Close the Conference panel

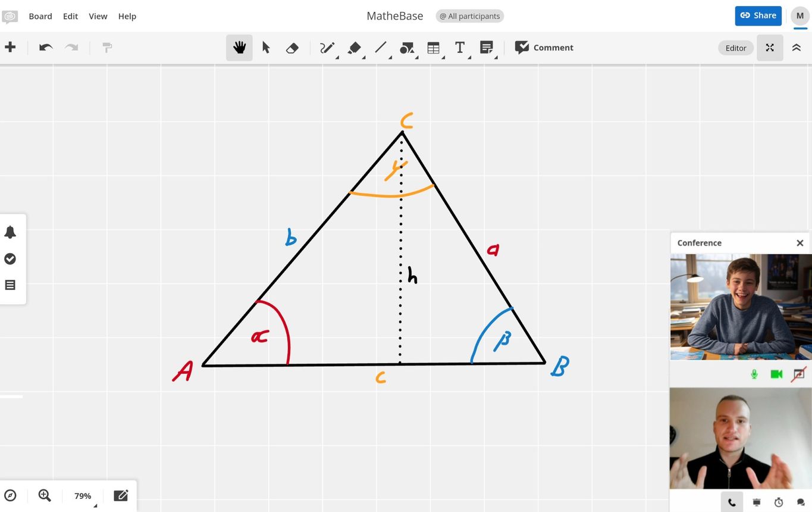point(800,243)
